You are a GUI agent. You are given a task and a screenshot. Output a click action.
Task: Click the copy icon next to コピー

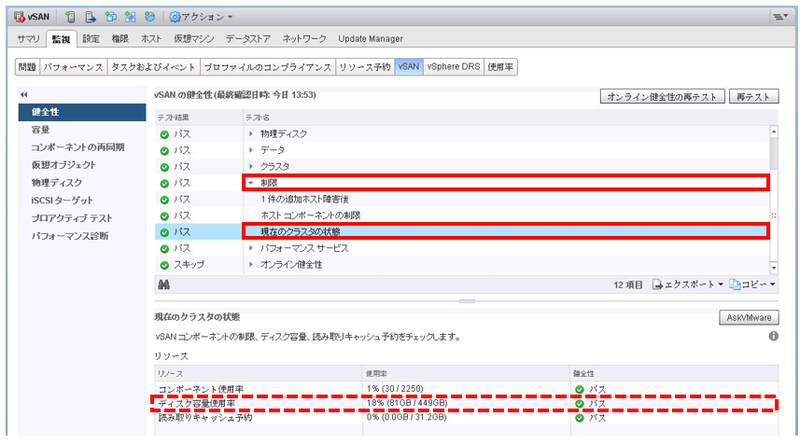coord(735,285)
